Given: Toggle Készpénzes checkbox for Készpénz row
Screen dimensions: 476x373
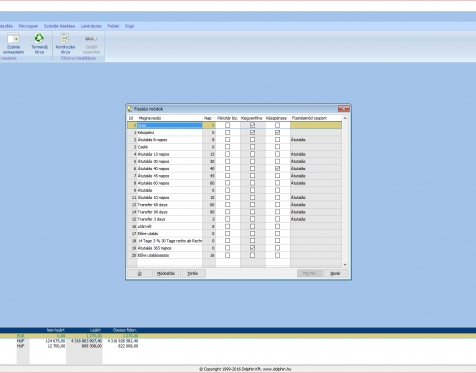Looking at the screenshot, I should (x=277, y=133).
